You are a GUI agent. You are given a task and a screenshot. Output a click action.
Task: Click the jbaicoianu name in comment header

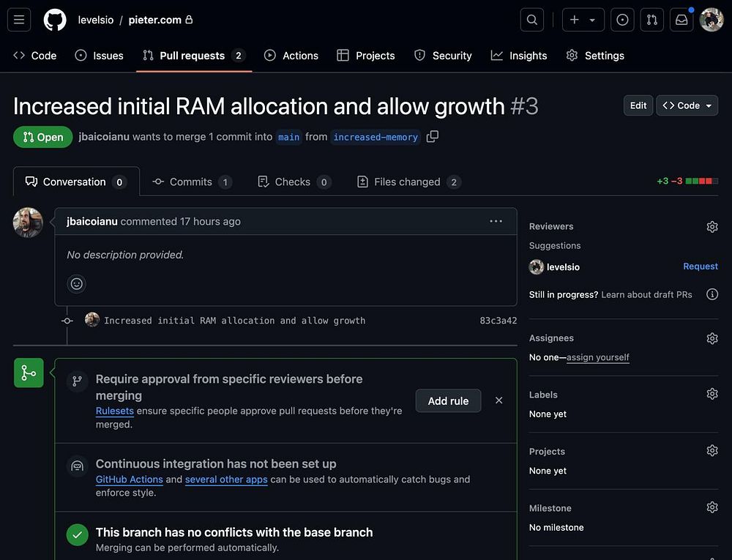(x=92, y=221)
